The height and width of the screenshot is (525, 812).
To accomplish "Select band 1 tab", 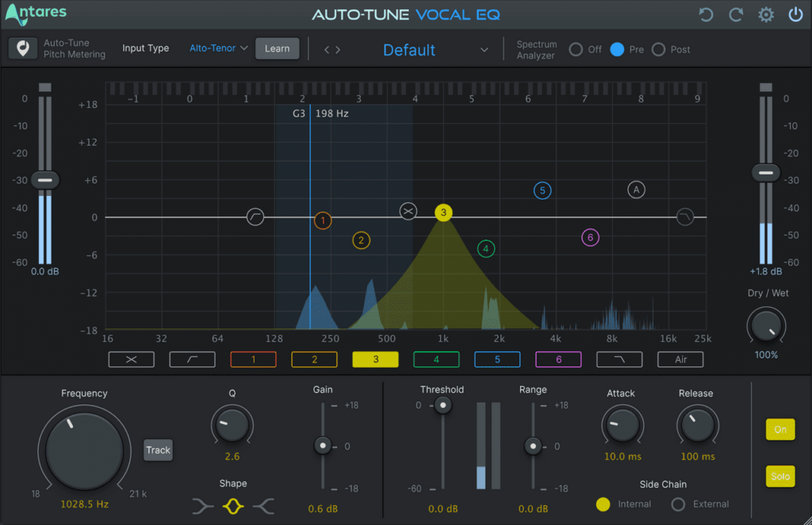I will tap(253, 359).
